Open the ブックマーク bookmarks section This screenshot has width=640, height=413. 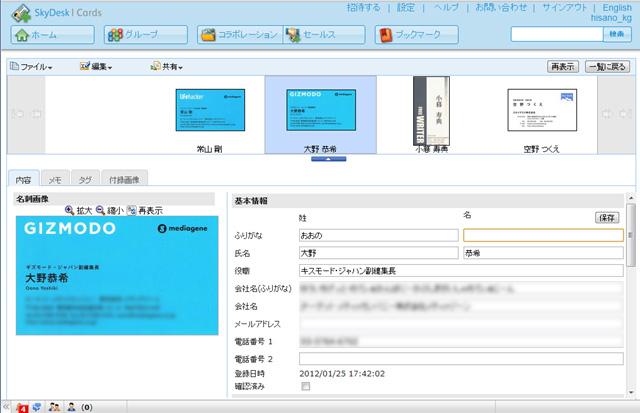click(x=416, y=35)
